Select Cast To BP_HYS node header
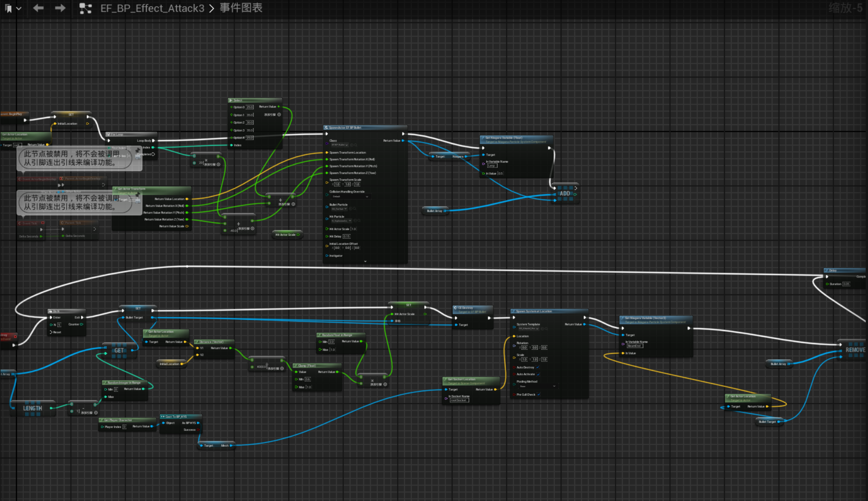The width and height of the screenshot is (868, 501). (180, 416)
